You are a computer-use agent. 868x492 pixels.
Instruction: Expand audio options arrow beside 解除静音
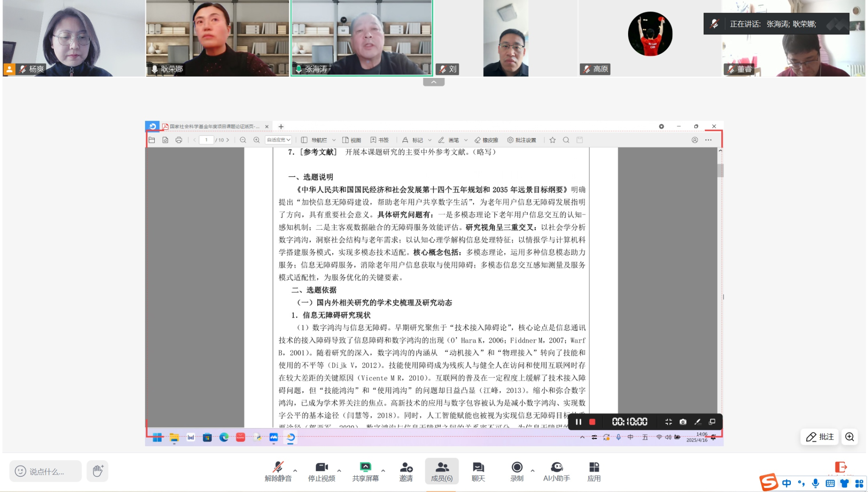pos(295,470)
